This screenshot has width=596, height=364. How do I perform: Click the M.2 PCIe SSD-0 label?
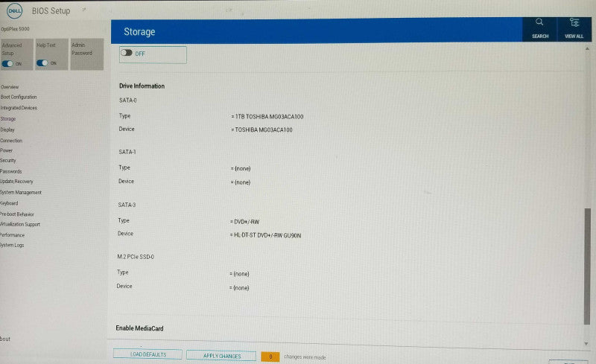pos(136,257)
